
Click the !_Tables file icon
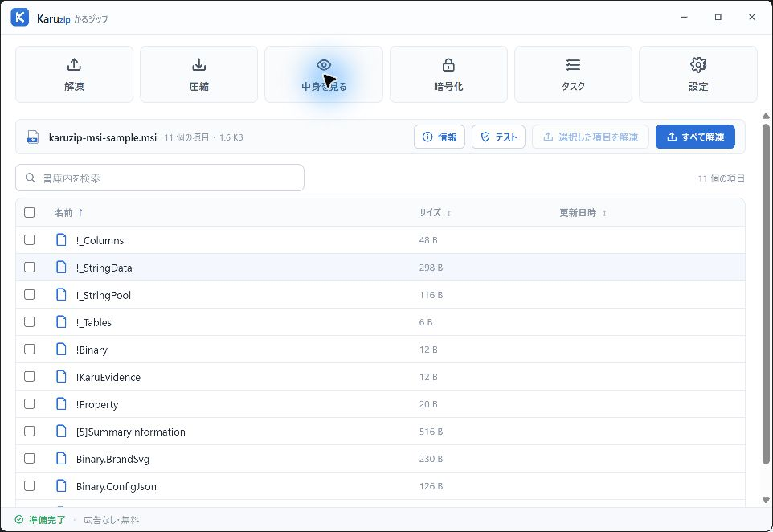point(61,322)
